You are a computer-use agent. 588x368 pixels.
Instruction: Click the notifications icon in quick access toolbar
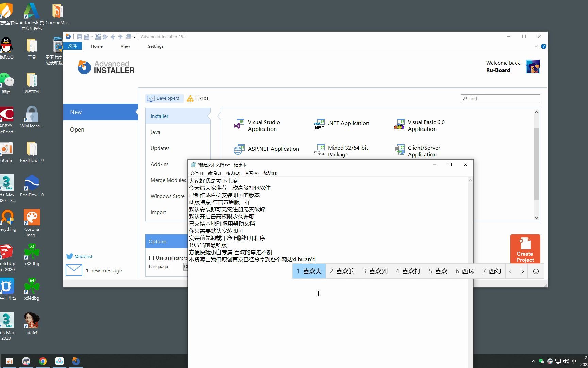point(128,37)
